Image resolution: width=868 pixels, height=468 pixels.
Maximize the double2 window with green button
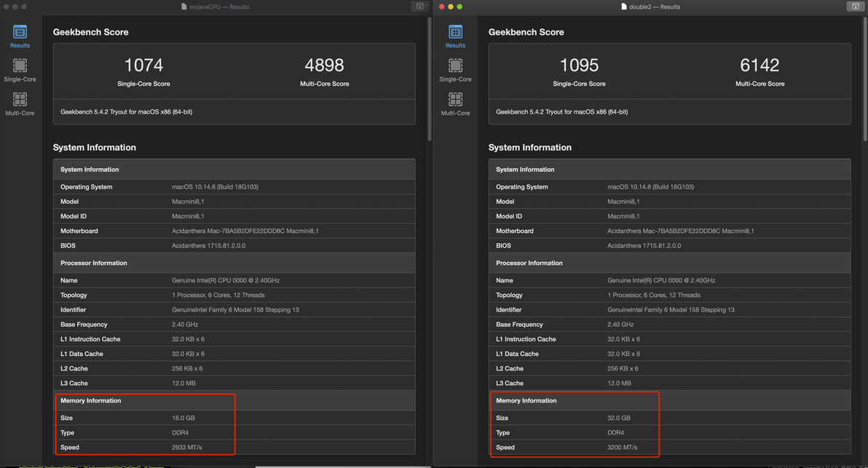pos(459,7)
